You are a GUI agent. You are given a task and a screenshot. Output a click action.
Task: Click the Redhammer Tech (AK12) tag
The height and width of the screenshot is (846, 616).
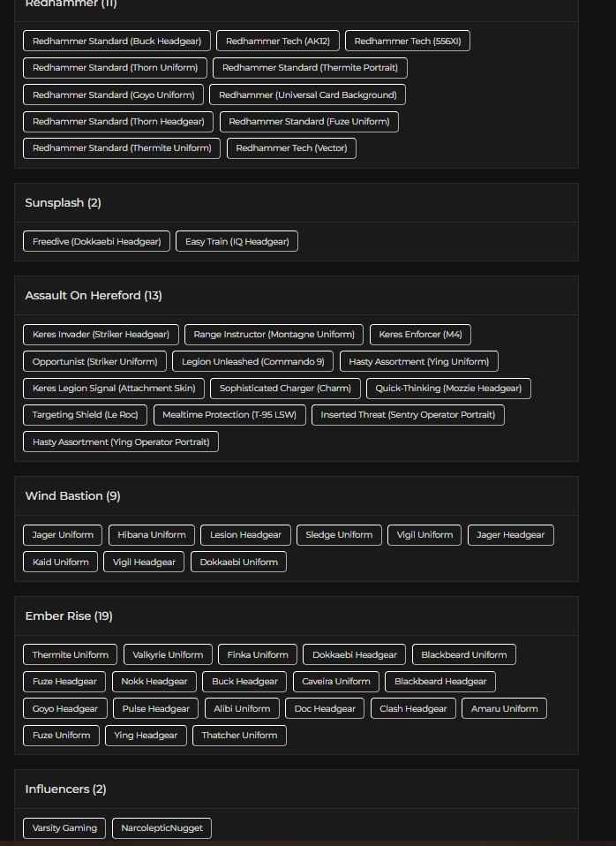pyautogui.click(x=277, y=42)
